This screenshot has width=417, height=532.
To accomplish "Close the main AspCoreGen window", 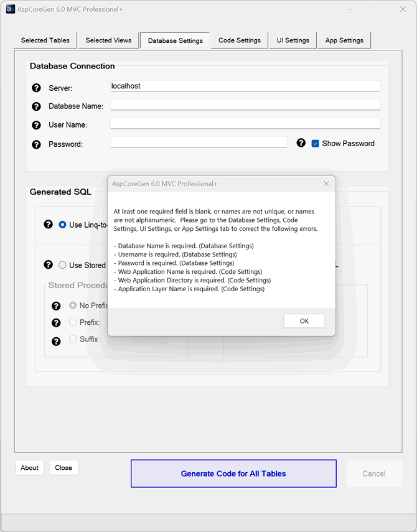I will (403, 9).
